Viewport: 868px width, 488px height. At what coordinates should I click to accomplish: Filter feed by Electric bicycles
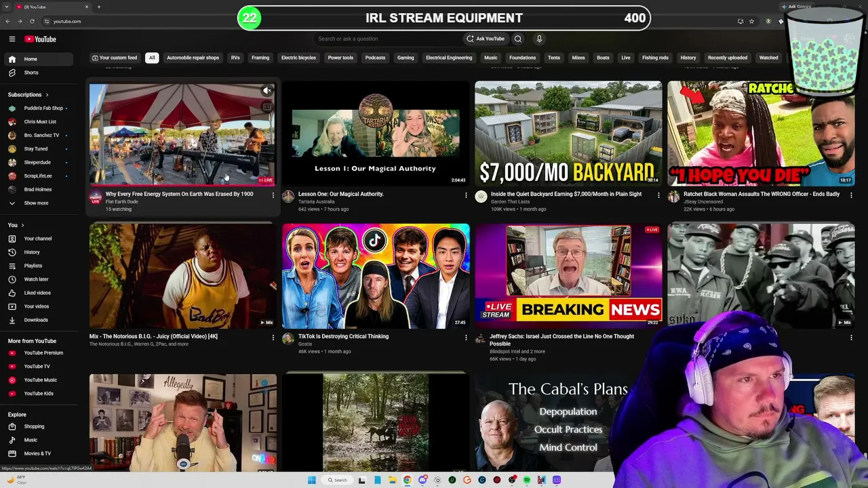(x=298, y=58)
